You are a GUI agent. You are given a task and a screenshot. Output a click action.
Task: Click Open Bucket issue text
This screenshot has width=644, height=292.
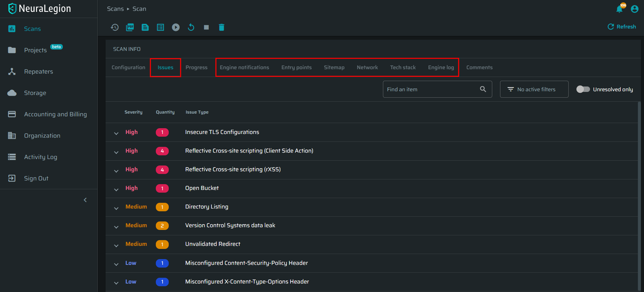(202, 188)
